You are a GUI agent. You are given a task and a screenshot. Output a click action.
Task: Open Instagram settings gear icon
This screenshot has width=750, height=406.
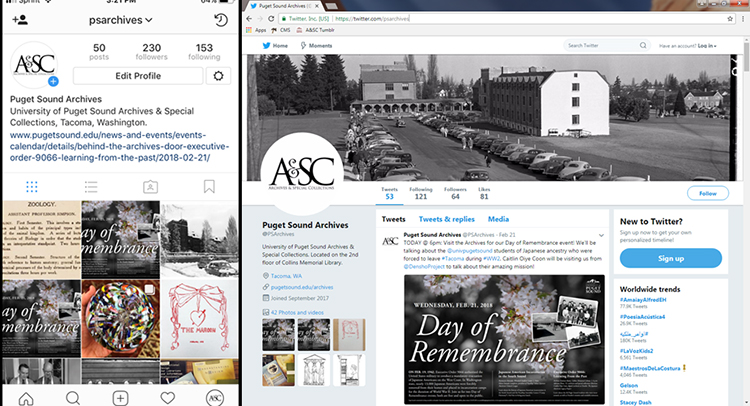pos(219,76)
